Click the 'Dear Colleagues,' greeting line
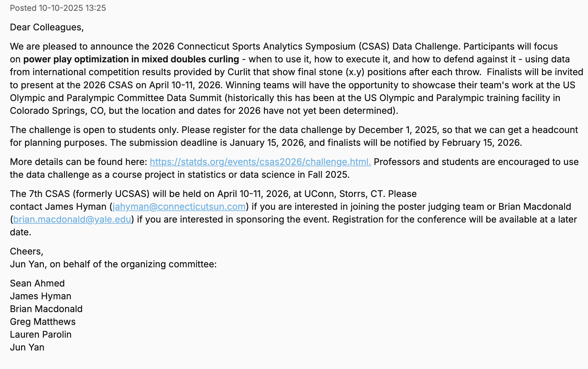 pyautogui.click(x=47, y=27)
